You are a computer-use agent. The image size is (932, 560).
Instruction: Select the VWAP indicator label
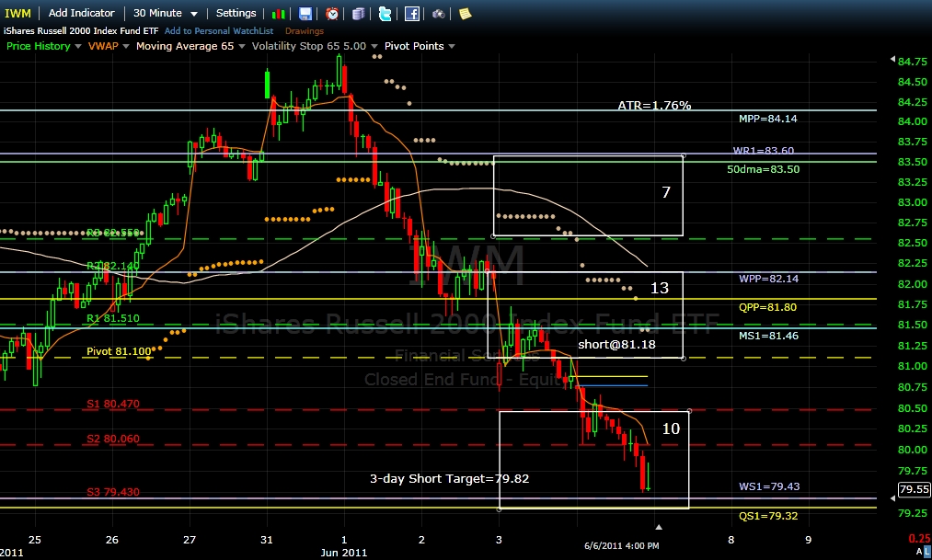tap(103, 46)
